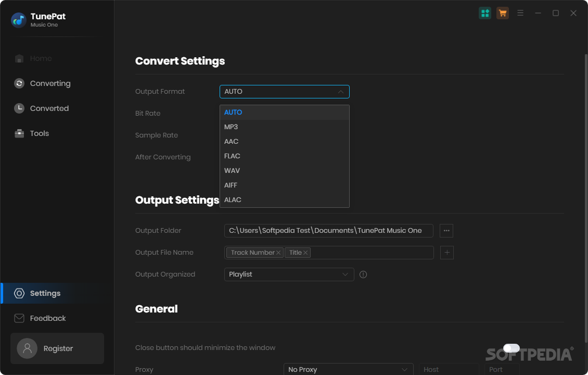Click the Title tag label
The image size is (588, 375).
(x=296, y=253)
